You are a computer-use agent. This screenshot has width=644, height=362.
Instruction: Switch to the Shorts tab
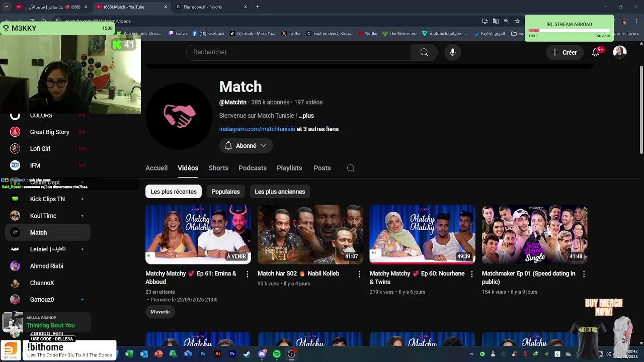(218, 168)
